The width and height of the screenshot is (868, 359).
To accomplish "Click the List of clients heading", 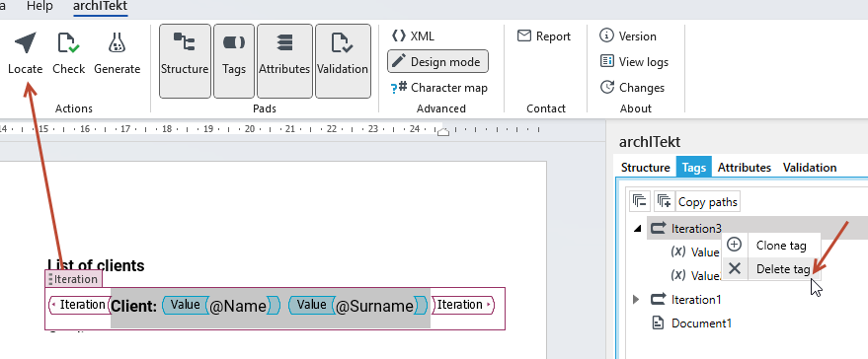I will (96, 265).
